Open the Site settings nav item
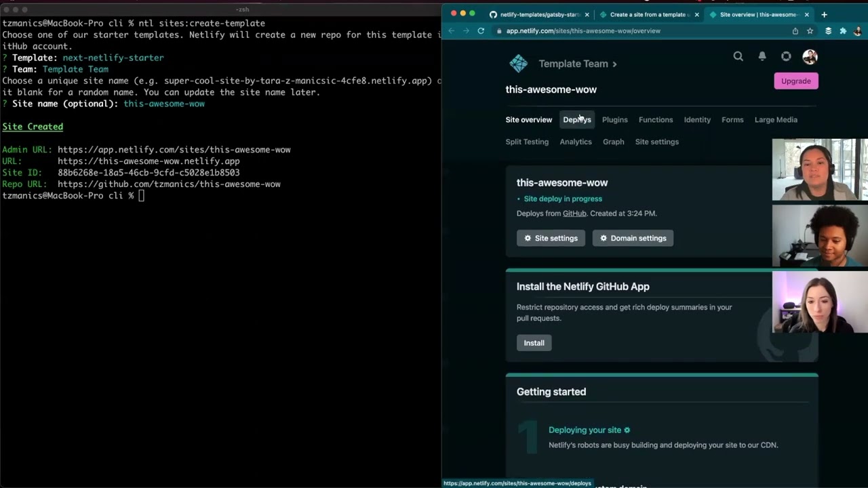 657,142
